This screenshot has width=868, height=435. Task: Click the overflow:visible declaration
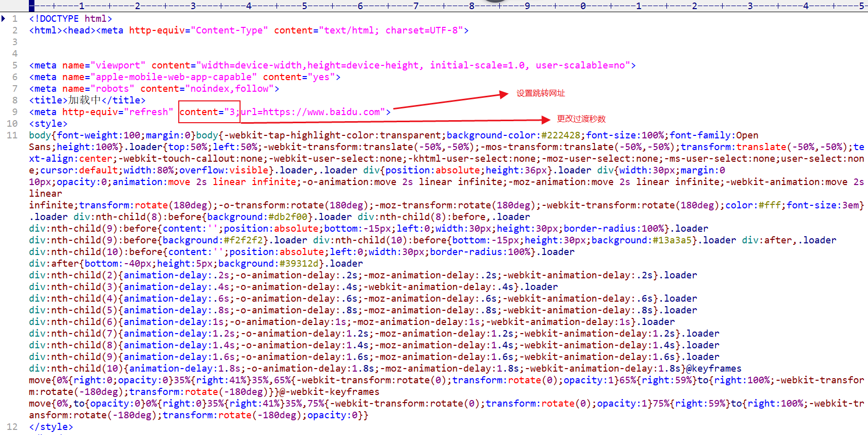coord(224,170)
